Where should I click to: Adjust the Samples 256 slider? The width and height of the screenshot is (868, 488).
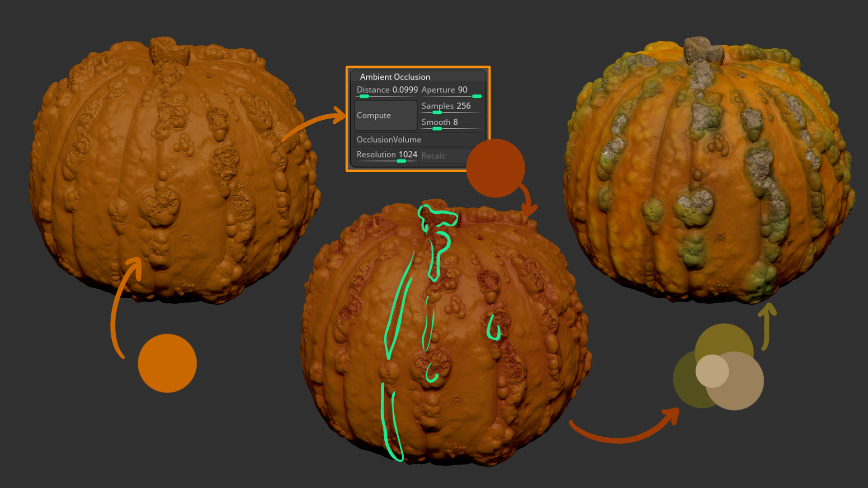coord(451,107)
